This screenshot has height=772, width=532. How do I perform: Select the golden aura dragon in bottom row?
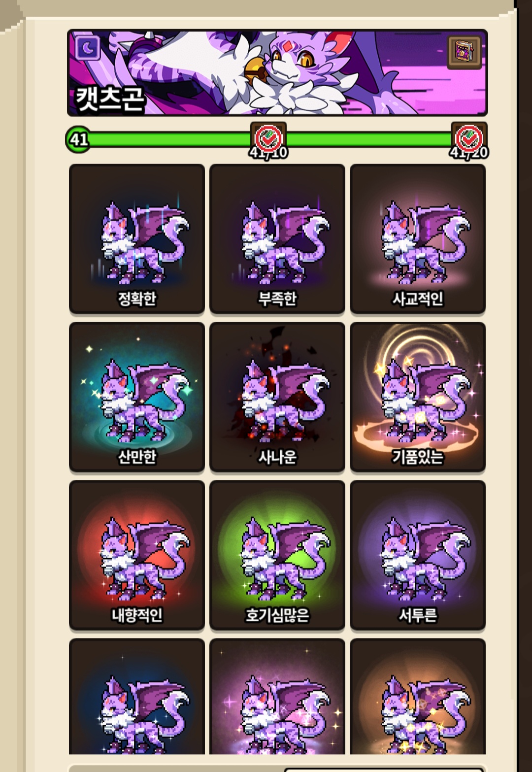(x=418, y=697)
